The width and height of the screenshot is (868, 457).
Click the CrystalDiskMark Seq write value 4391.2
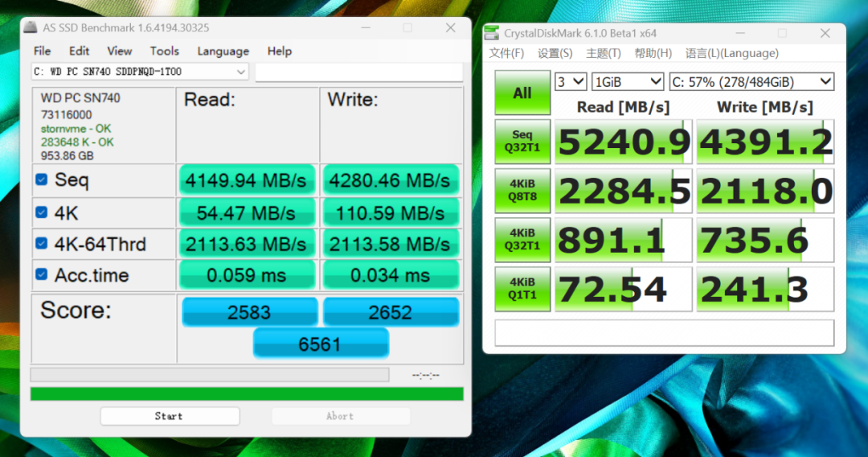[x=765, y=142]
